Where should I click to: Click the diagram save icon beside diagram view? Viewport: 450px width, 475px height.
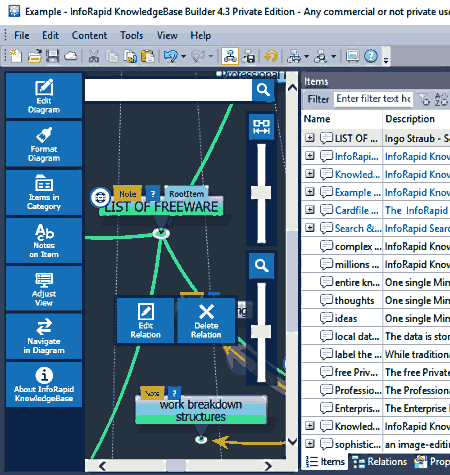(x=248, y=56)
